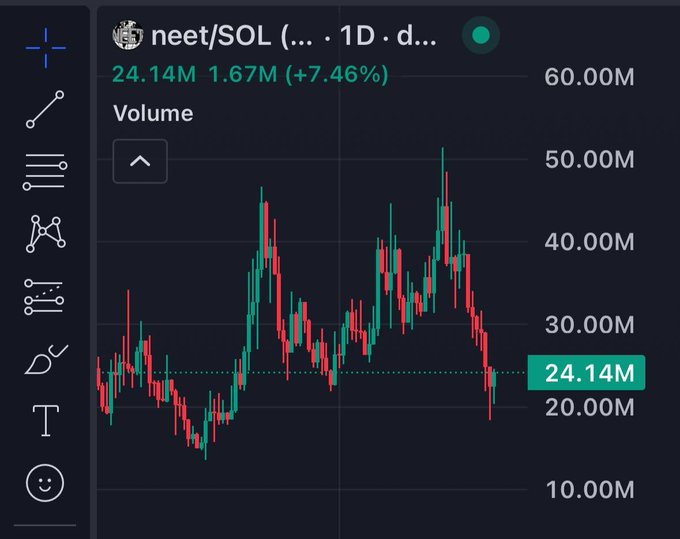Screen dimensions: 680x539
Task: Click the 30.00M price axis label
Action: [589, 324]
